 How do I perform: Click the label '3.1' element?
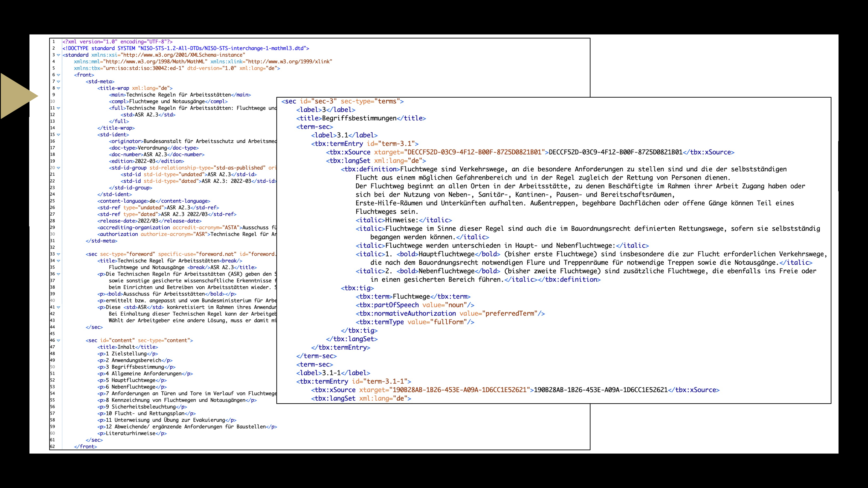point(344,135)
